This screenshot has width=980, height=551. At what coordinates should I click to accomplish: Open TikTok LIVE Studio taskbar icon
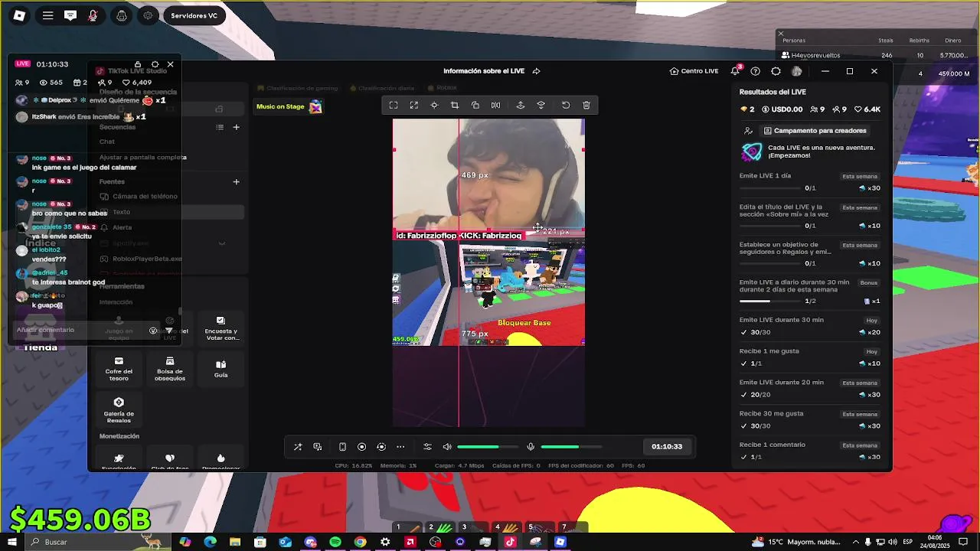[x=510, y=542]
